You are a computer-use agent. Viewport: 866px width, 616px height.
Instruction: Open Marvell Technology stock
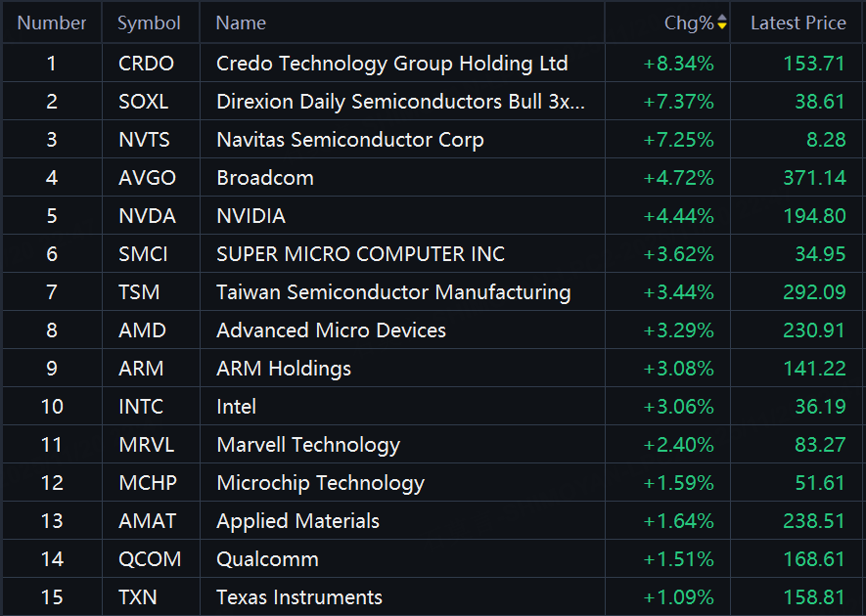[x=308, y=445]
